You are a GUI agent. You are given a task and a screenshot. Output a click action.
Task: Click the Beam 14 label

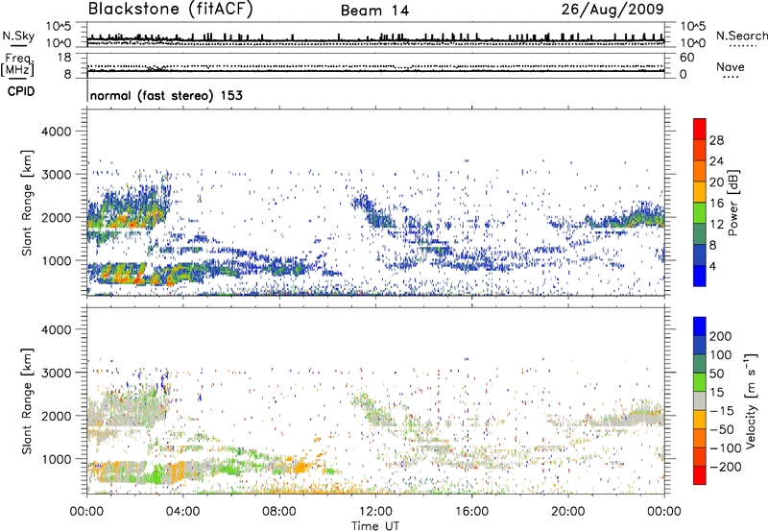pyautogui.click(x=374, y=11)
